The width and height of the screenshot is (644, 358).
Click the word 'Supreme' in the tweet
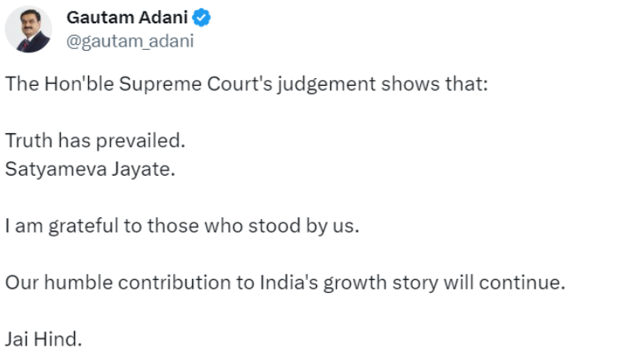161,85
